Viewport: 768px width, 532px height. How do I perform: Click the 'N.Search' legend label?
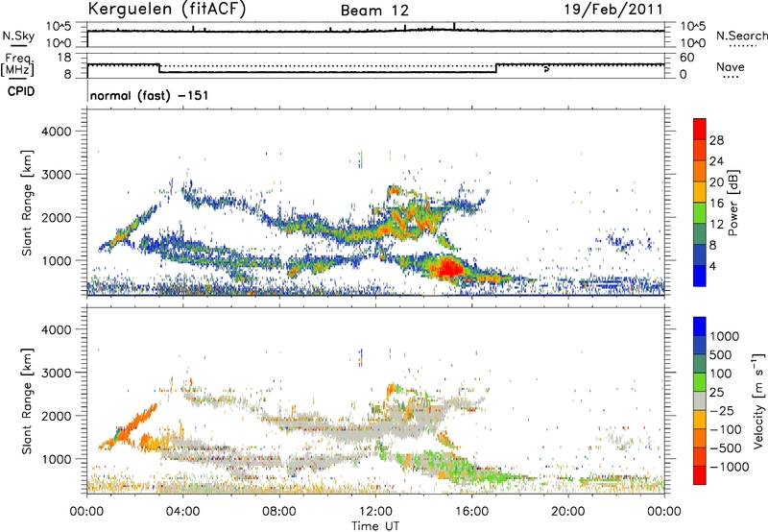click(741, 36)
